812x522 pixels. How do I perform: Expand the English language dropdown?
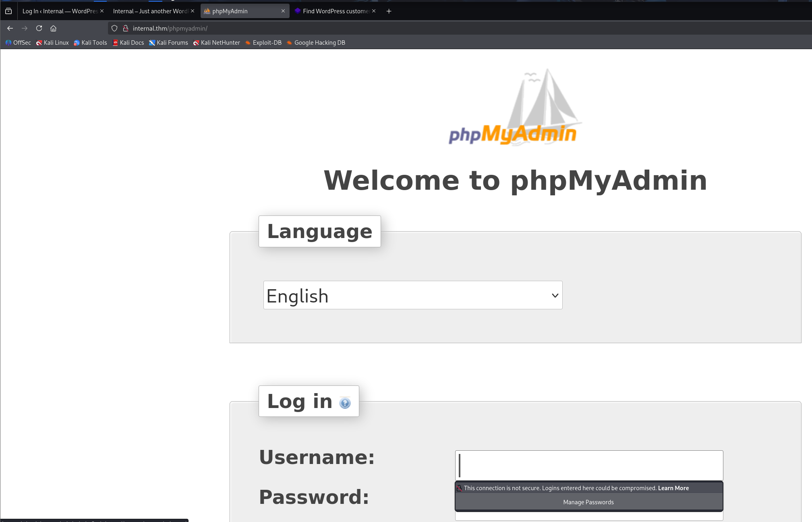[413, 295]
